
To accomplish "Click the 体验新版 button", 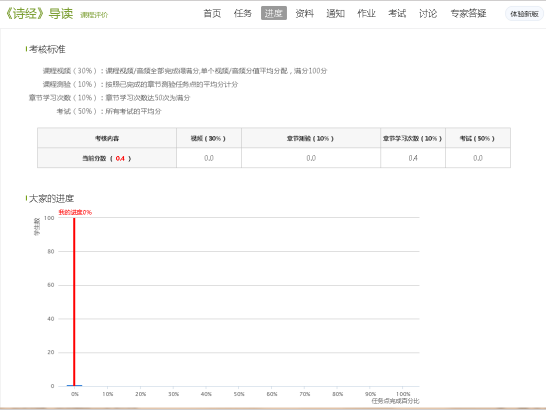I will 524,14.
